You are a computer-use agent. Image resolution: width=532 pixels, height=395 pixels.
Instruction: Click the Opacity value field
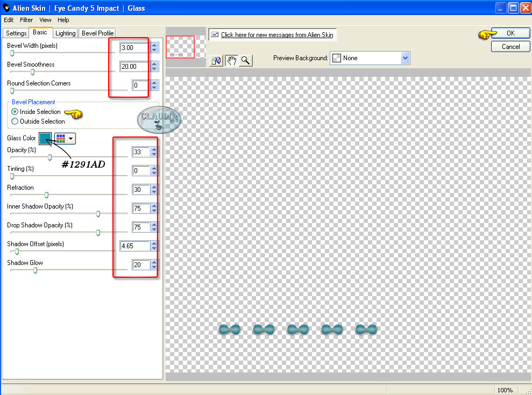pos(141,152)
